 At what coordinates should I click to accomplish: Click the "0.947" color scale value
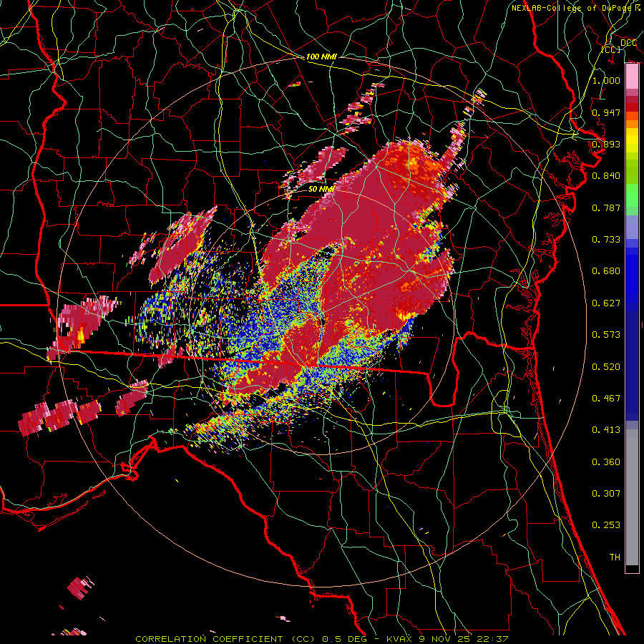606,112
